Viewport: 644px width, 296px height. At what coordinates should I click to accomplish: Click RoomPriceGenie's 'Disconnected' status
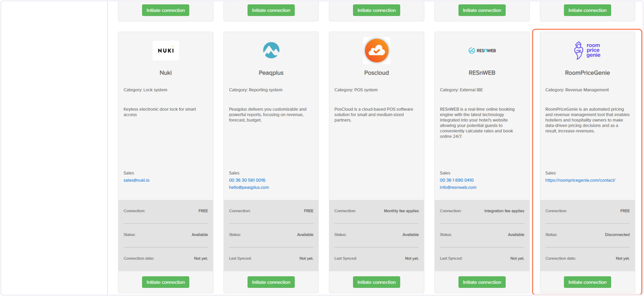point(617,235)
